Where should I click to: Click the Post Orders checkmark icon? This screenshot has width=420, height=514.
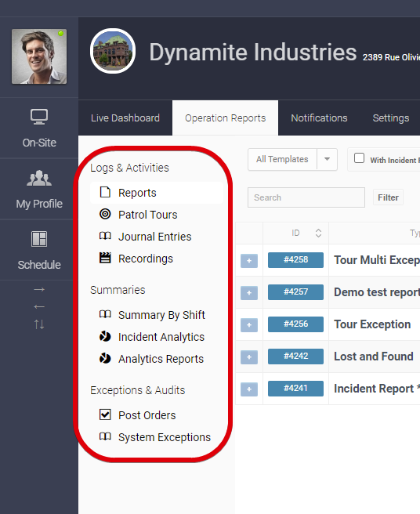tap(105, 414)
